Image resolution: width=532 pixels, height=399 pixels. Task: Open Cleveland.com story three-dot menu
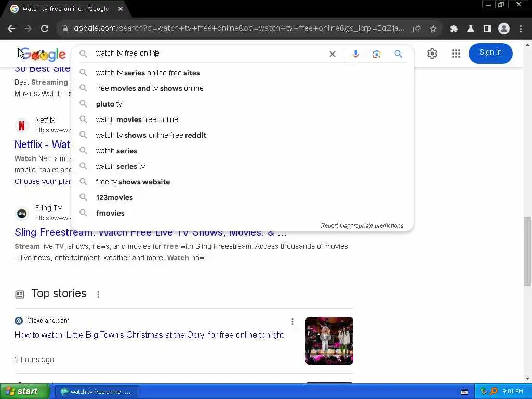point(292,322)
